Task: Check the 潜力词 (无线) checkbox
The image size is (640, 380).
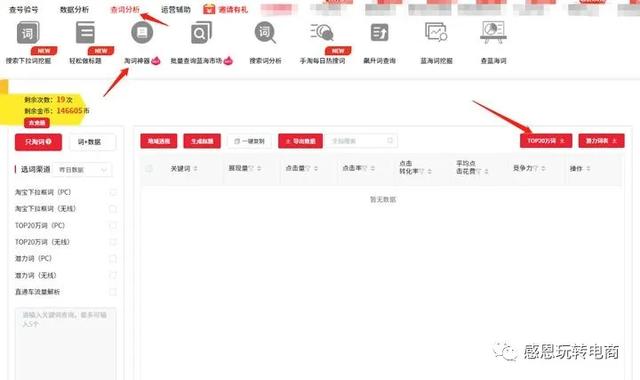Action: coord(113,275)
